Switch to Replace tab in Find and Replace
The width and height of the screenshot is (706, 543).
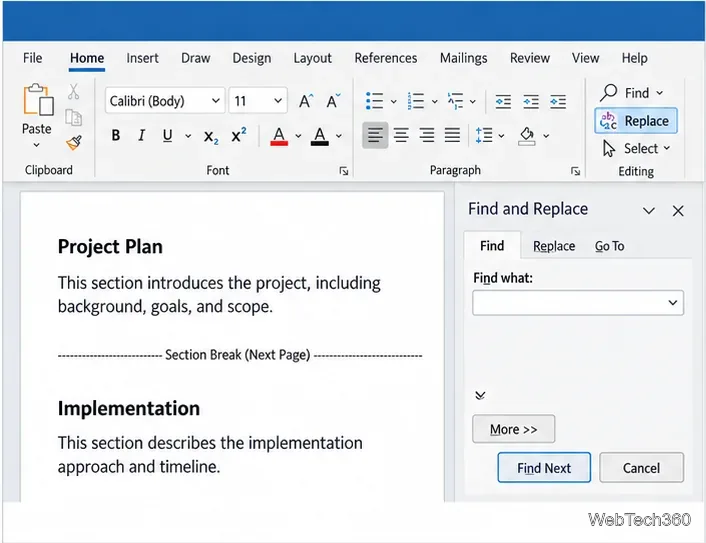(x=554, y=246)
